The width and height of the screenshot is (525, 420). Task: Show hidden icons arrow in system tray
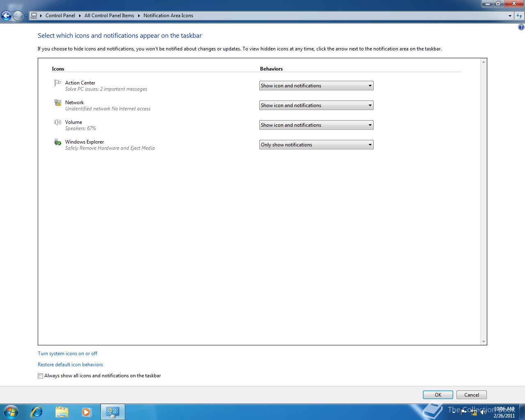pos(454,412)
